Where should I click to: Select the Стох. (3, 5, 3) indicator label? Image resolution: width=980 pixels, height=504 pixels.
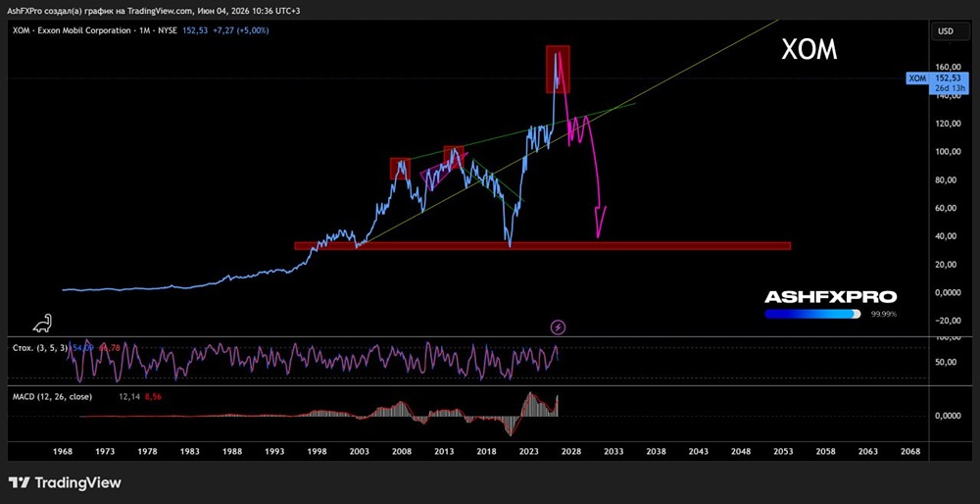pos(40,347)
